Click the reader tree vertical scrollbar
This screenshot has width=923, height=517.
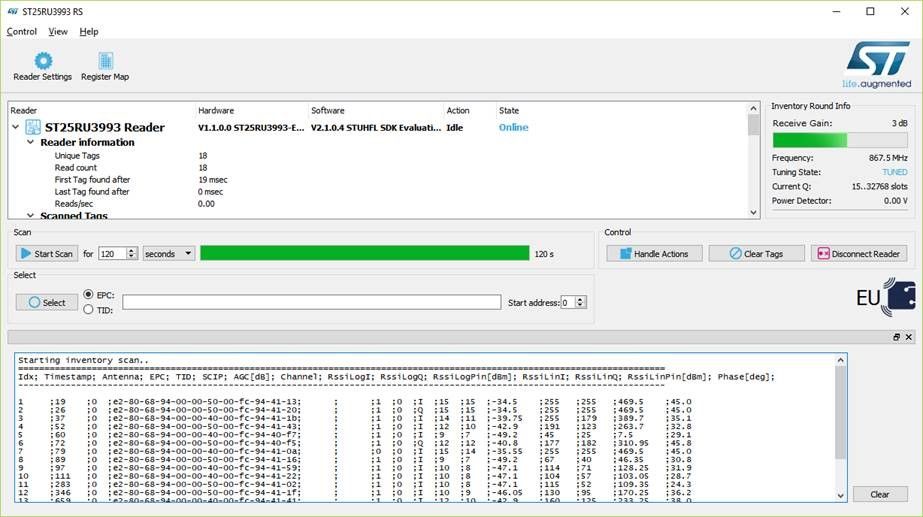coord(753,160)
